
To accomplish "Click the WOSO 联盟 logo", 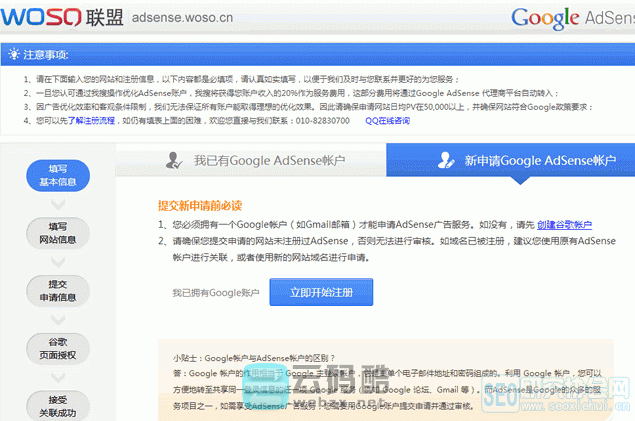I will pos(62,17).
